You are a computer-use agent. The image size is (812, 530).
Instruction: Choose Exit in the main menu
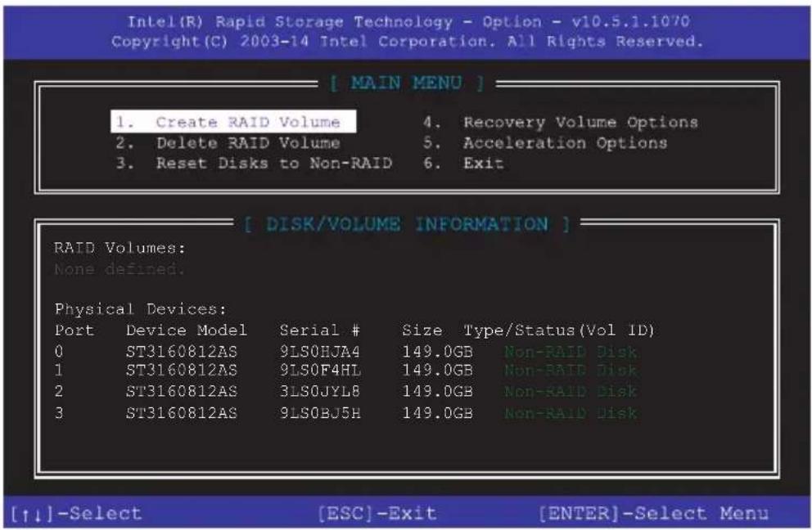[463, 164]
